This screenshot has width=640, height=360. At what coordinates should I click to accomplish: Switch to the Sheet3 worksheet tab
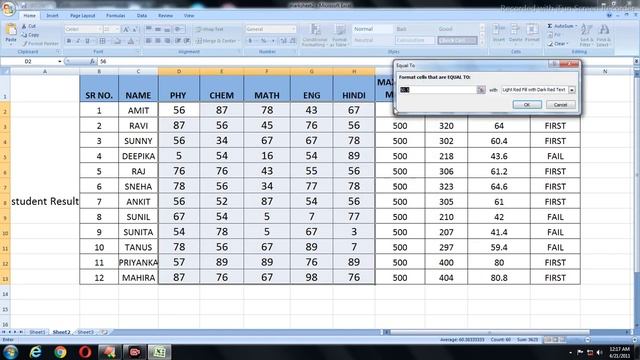86,332
